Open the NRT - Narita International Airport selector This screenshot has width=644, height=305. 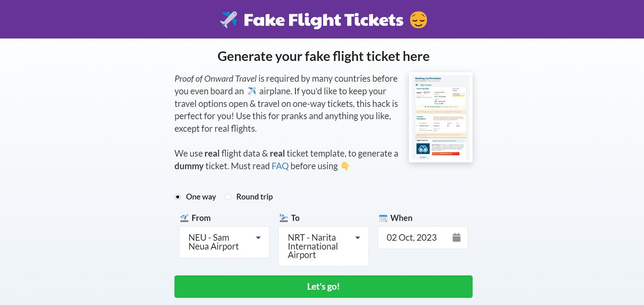(324, 246)
